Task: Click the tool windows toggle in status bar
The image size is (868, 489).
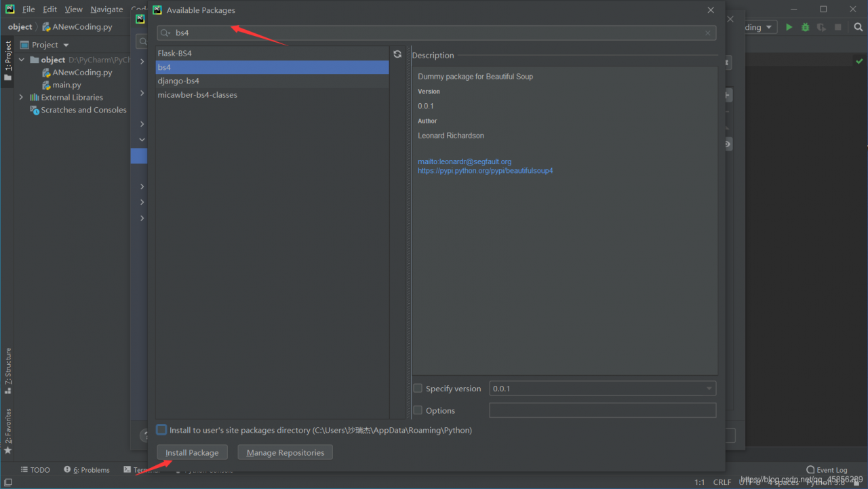Action: tap(7, 482)
